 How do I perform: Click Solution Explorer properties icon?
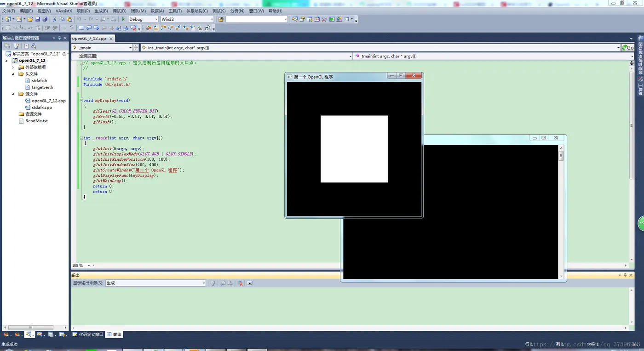coord(7,46)
